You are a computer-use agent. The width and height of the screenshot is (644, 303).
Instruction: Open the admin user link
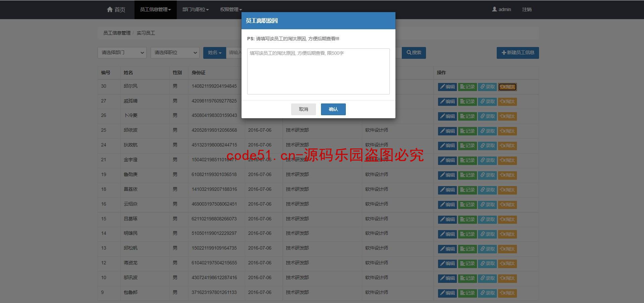pyautogui.click(x=501, y=9)
